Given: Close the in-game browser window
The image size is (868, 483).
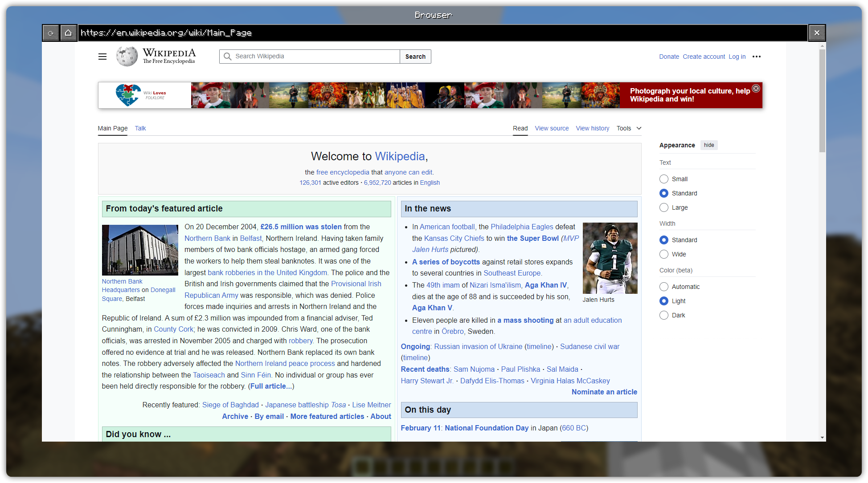Looking at the screenshot, I should 817,33.
